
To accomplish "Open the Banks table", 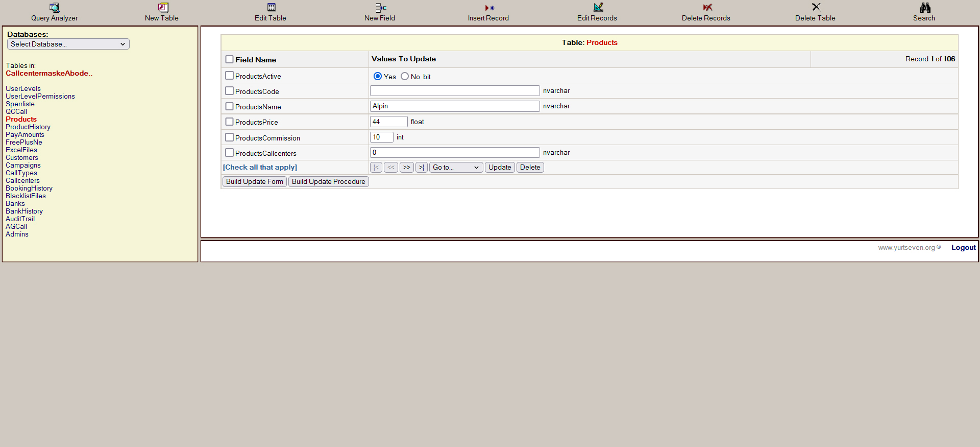I will click(15, 203).
